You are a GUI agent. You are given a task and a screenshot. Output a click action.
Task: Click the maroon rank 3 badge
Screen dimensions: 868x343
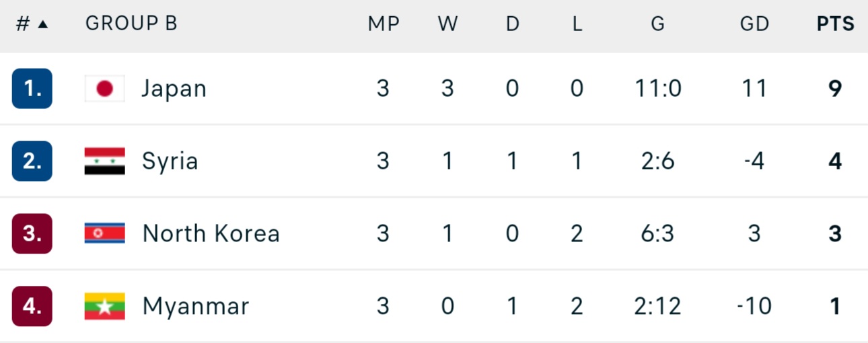pos(32,233)
